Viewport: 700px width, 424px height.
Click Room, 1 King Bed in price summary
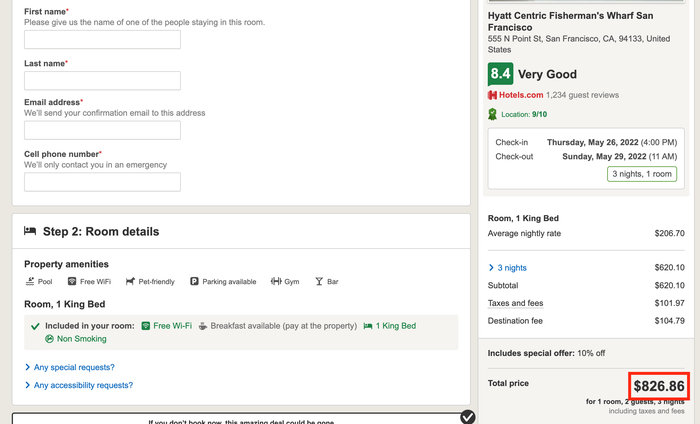pos(523,218)
